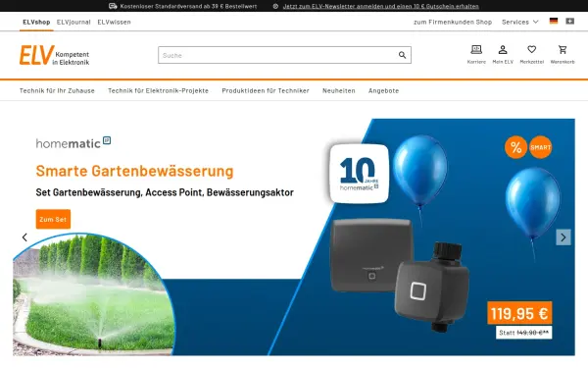Go to previous banner slide
Viewport: 588px width, 368px height.
(24, 237)
